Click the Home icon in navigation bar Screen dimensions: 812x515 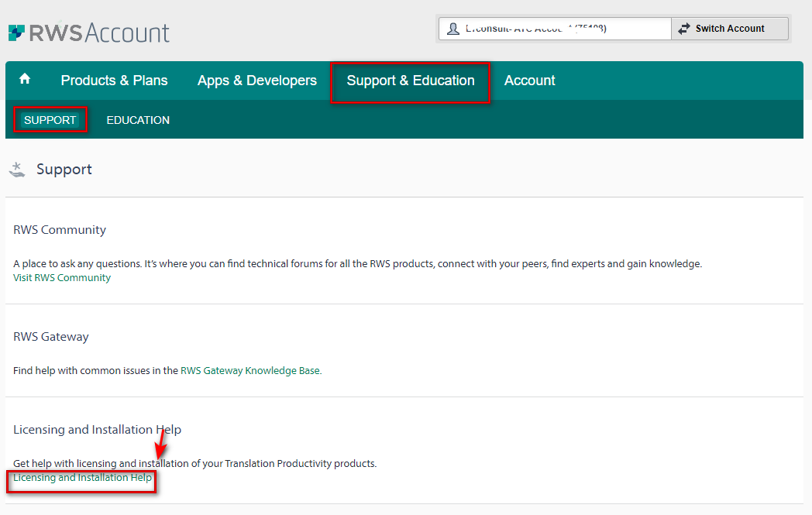click(25, 80)
